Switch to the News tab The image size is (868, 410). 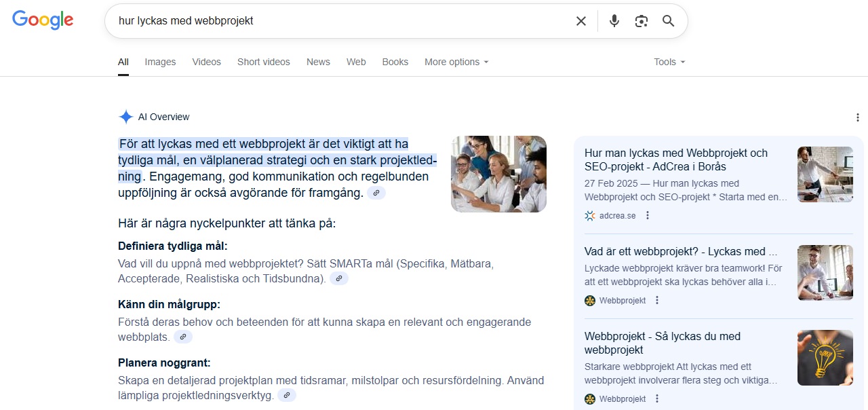318,62
